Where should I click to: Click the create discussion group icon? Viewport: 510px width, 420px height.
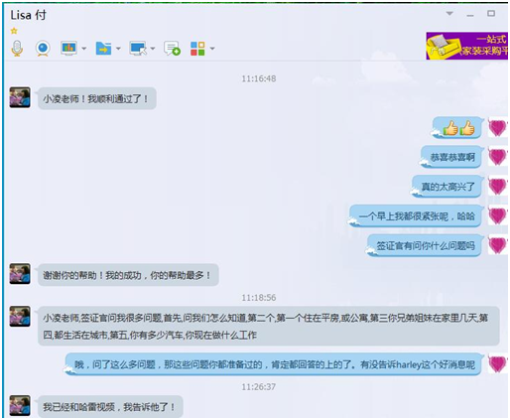172,49
